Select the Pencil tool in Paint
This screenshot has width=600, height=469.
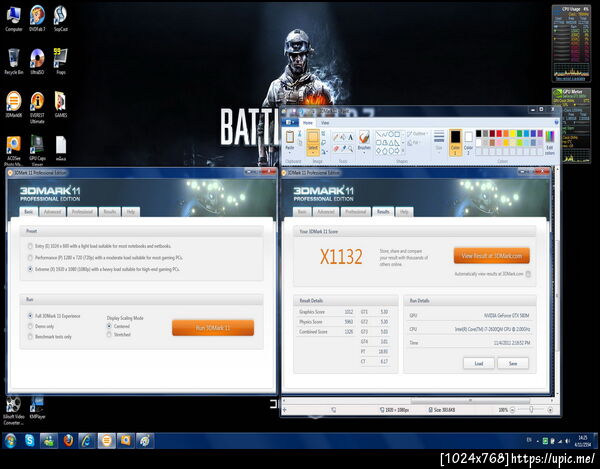tap(336, 137)
